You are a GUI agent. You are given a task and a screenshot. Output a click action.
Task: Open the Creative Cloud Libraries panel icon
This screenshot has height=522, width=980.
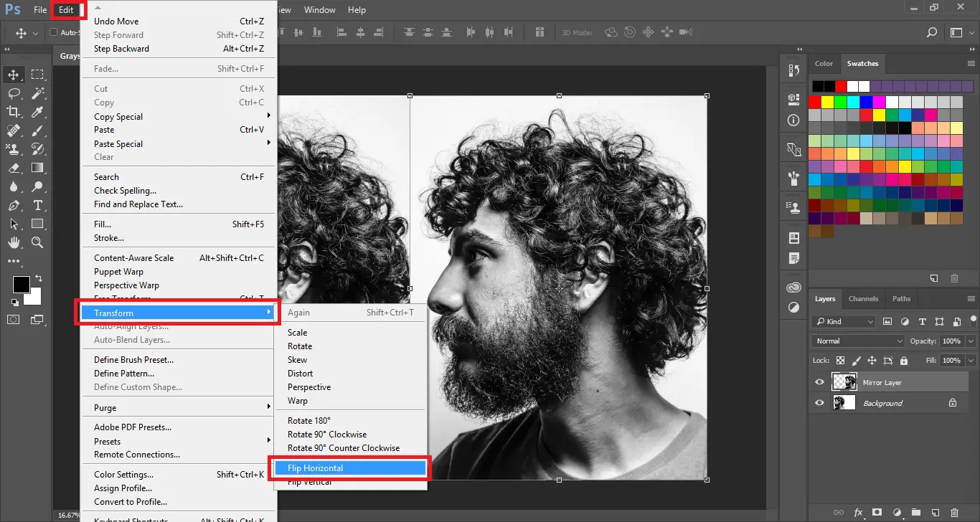793,288
